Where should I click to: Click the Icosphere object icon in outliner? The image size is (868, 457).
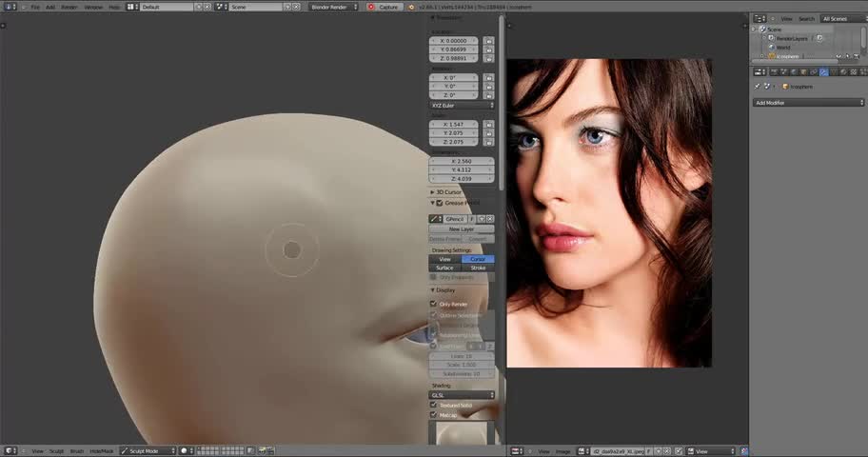pyautogui.click(x=772, y=56)
